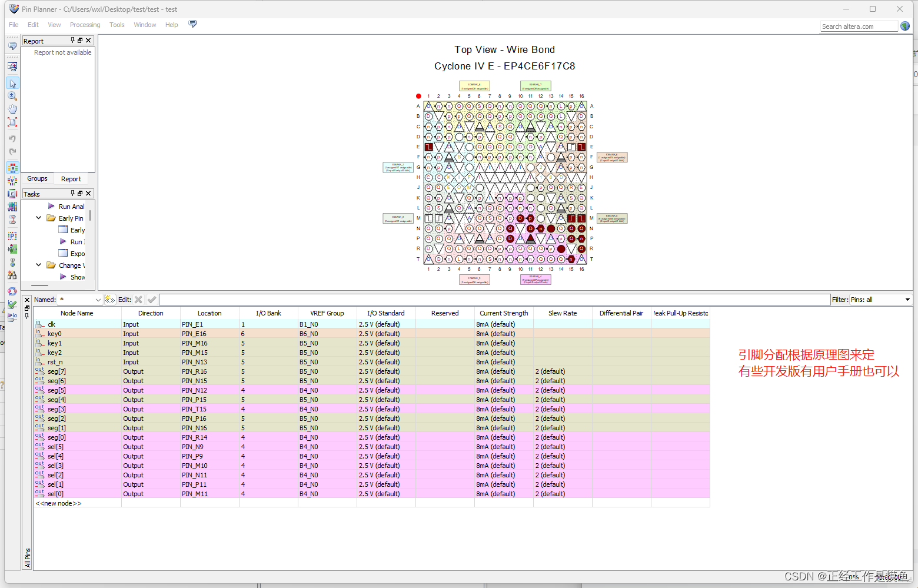Select the PIN_E1 location cell
Image resolution: width=918 pixels, height=588 pixels.
coord(209,324)
